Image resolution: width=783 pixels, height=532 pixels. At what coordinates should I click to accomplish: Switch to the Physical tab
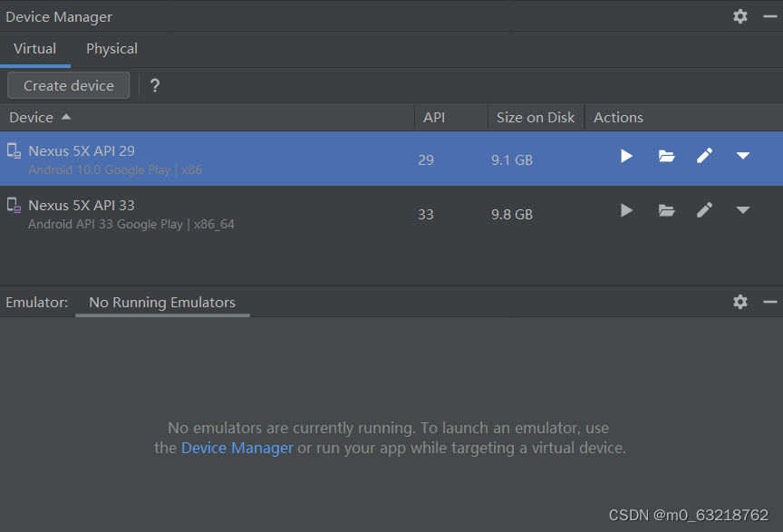point(111,49)
